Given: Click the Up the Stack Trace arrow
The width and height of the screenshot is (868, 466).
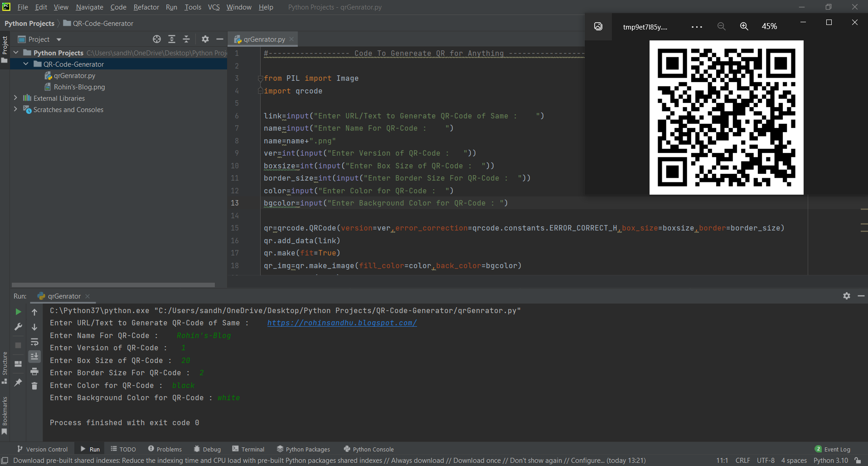Looking at the screenshot, I should (34, 312).
